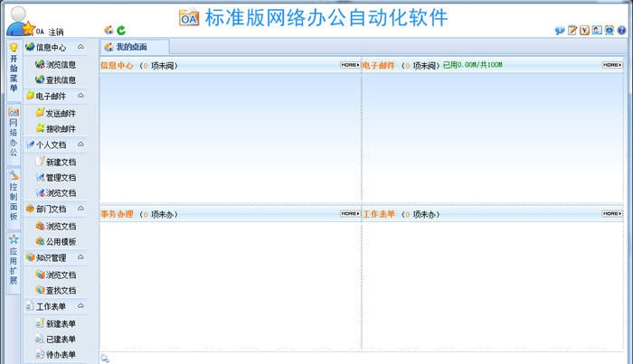Open the chat message bubble icon

click(x=560, y=31)
